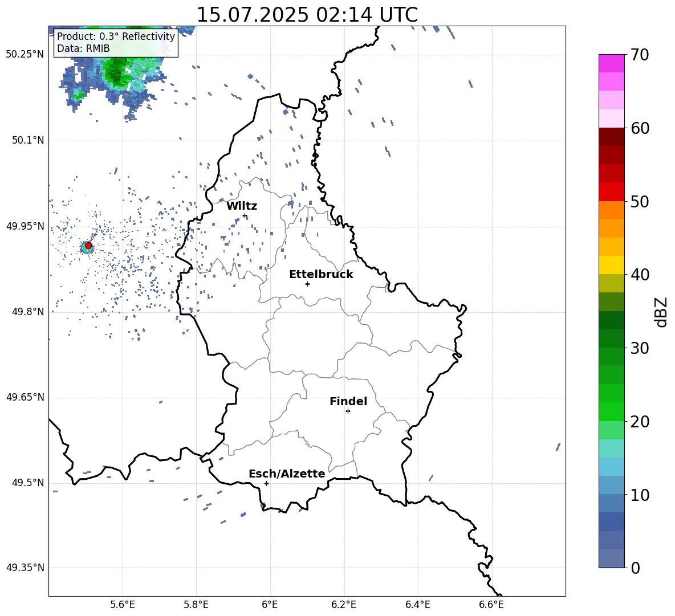Click the "Data: RMIB" label

(x=83, y=48)
